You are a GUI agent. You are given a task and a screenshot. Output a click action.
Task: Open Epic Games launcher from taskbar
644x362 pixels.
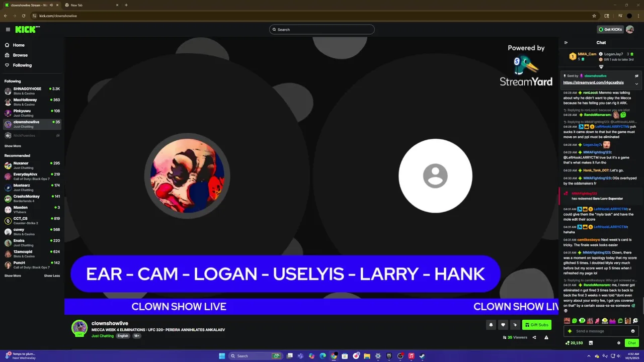click(x=389, y=356)
